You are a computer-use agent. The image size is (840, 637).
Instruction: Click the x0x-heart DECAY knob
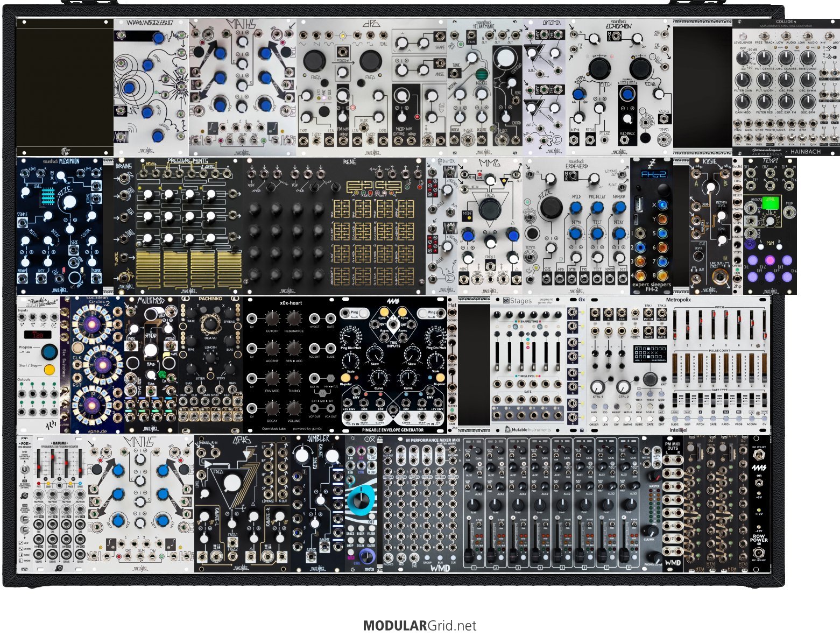tap(273, 409)
